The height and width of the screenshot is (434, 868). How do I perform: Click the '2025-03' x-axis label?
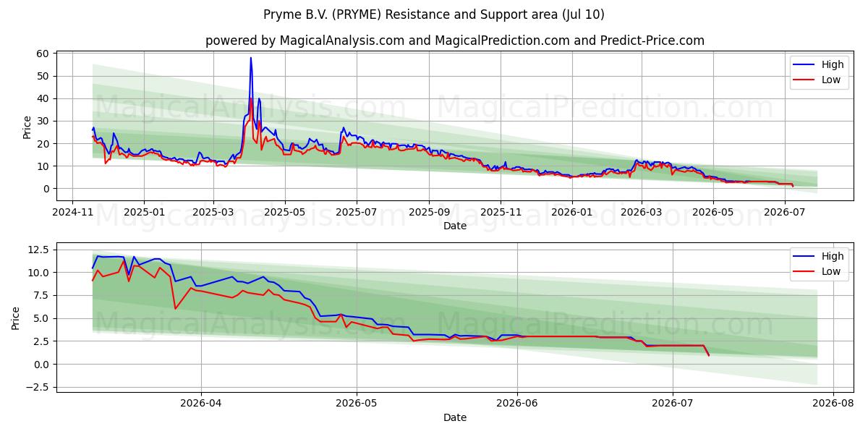click(213, 213)
